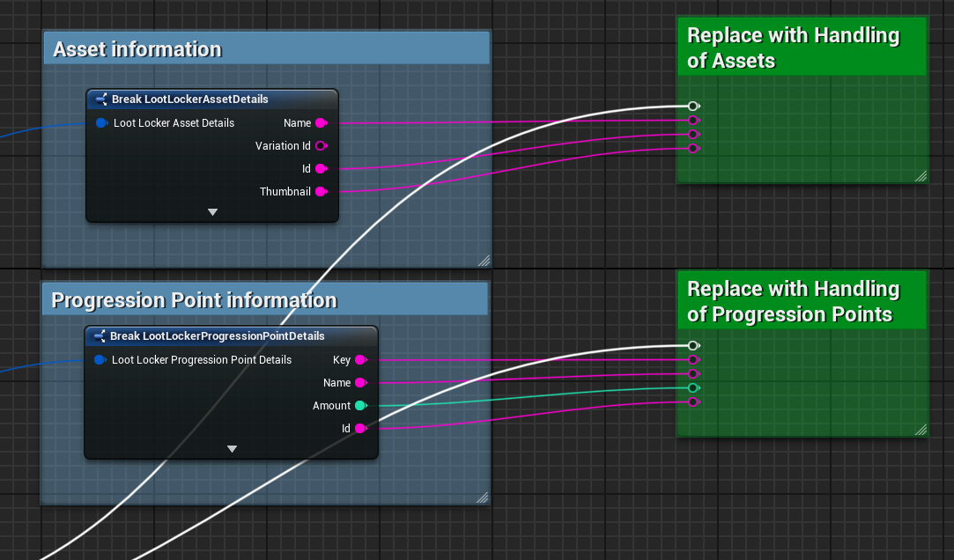Click the green Amount output pin
Screen dimensions: 954x560
(x=359, y=406)
